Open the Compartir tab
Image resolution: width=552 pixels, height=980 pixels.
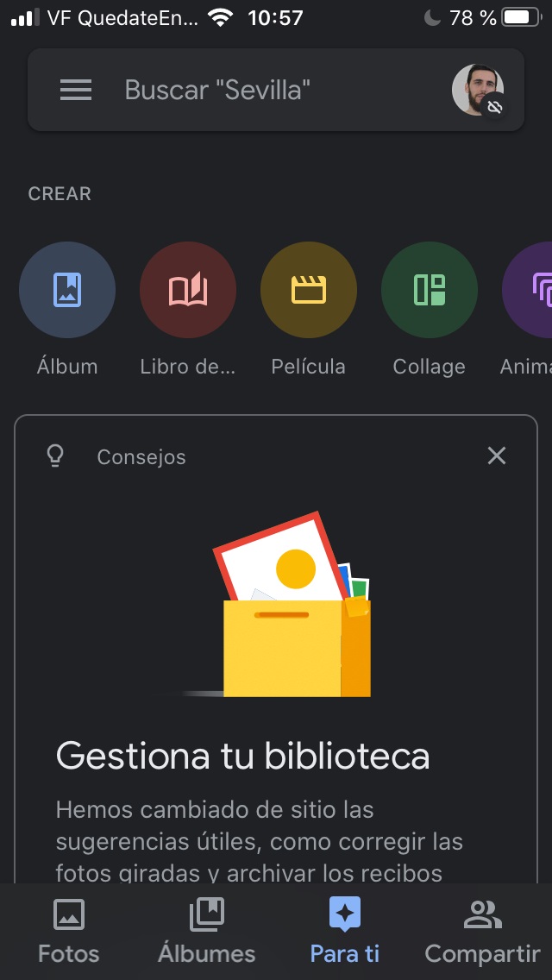pyautogui.click(x=482, y=932)
